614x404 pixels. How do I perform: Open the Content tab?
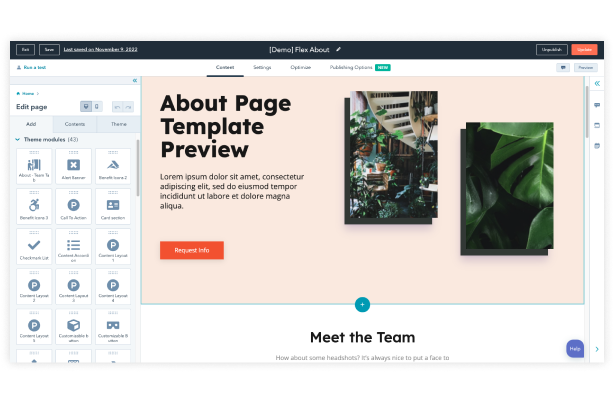pyautogui.click(x=225, y=67)
